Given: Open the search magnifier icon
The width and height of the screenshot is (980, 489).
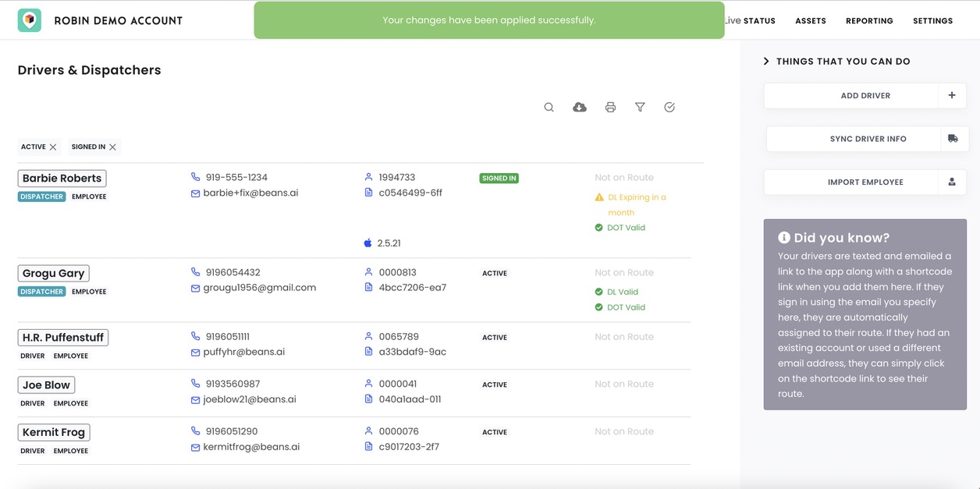Looking at the screenshot, I should point(549,107).
